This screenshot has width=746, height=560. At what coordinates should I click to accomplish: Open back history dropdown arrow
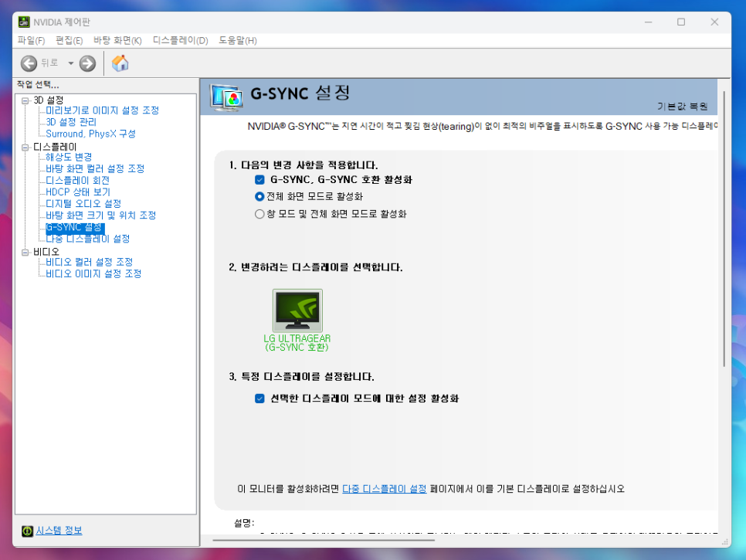pyautogui.click(x=70, y=63)
